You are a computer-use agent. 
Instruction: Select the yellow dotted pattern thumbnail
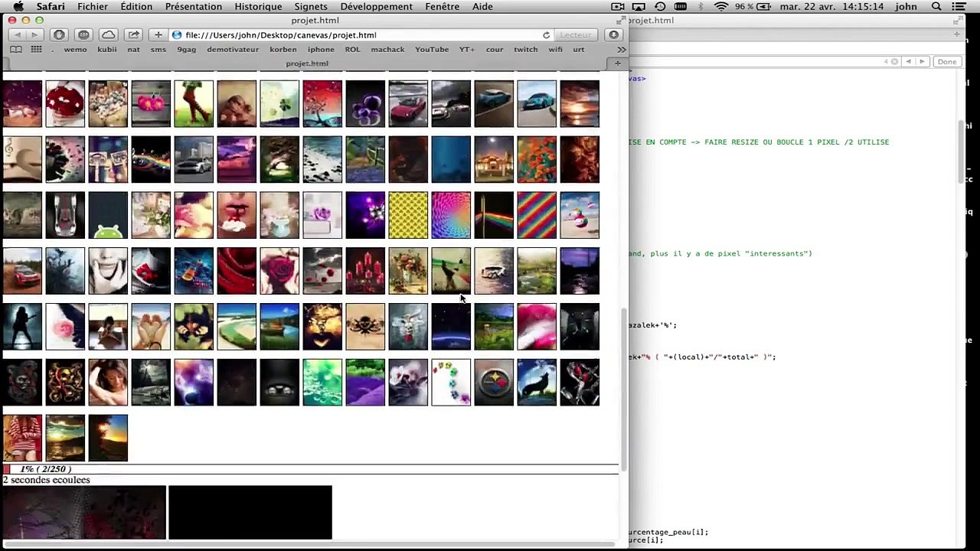[x=408, y=215]
